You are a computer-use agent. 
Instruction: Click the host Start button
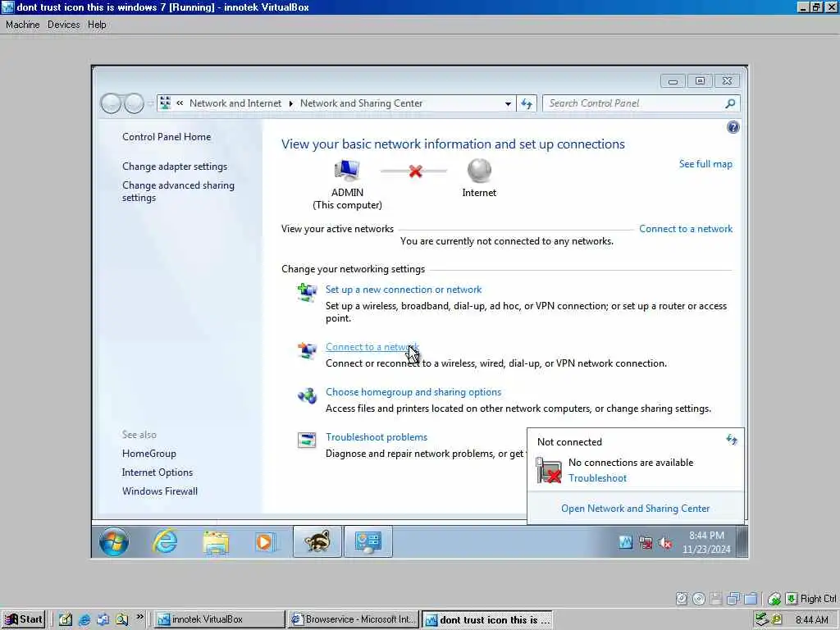pyautogui.click(x=23, y=619)
